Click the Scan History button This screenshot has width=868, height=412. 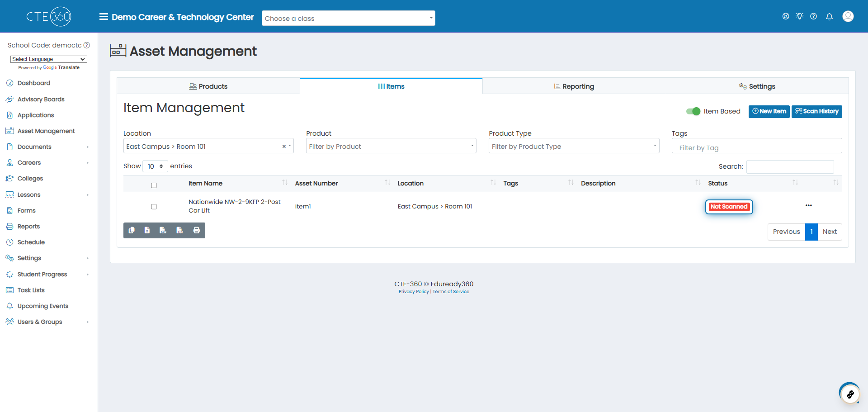(x=816, y=111)
